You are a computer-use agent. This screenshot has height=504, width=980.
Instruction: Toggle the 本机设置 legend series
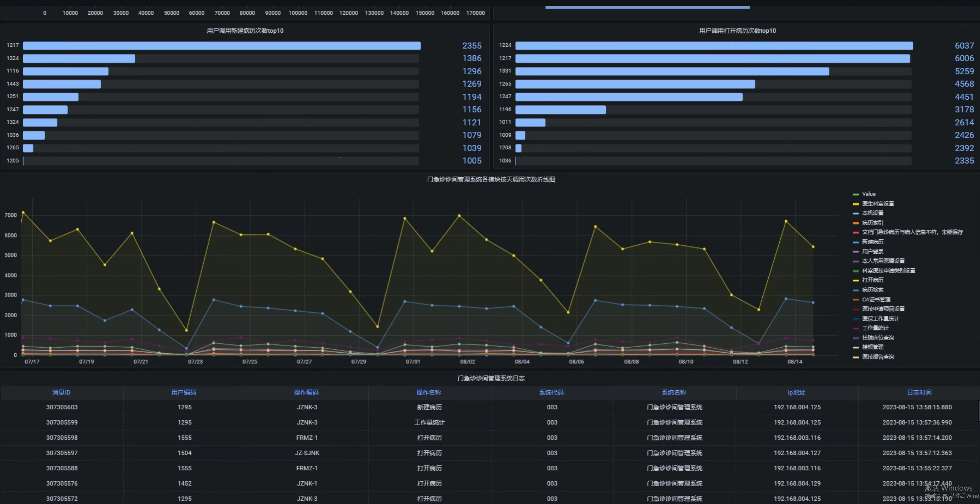[x=873, y=213]
